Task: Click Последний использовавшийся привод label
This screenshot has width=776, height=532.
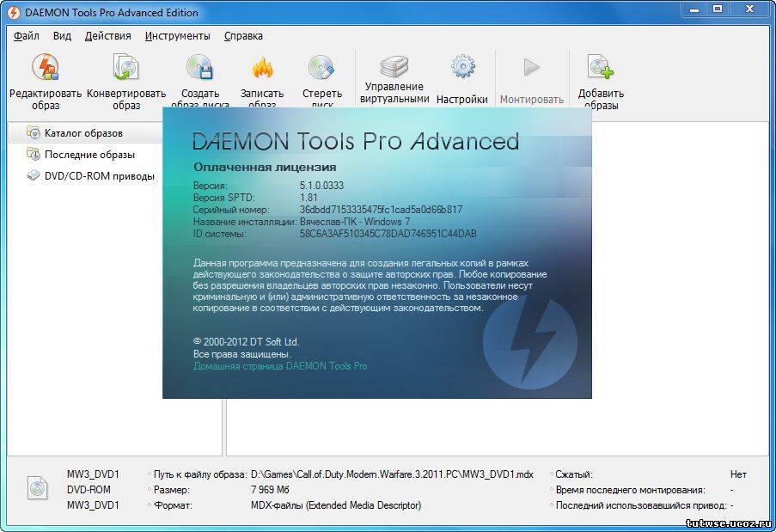Action: (x=641, y=505)
